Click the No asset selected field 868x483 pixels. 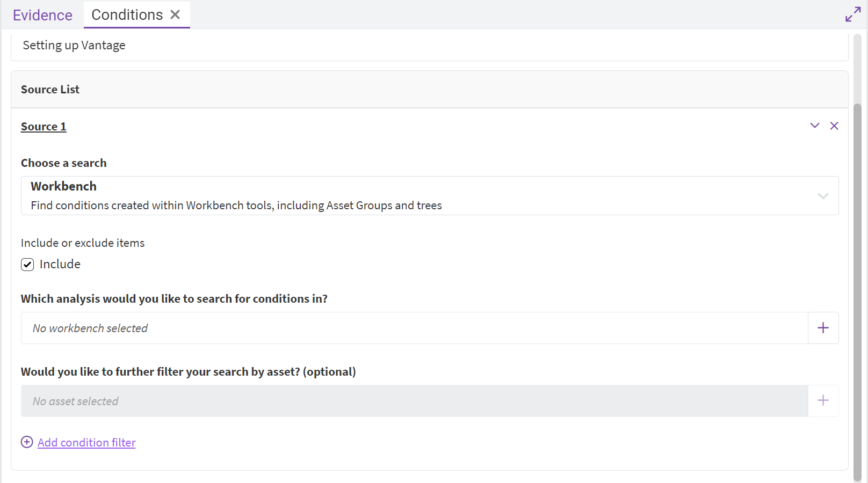[x=414, y=401]
